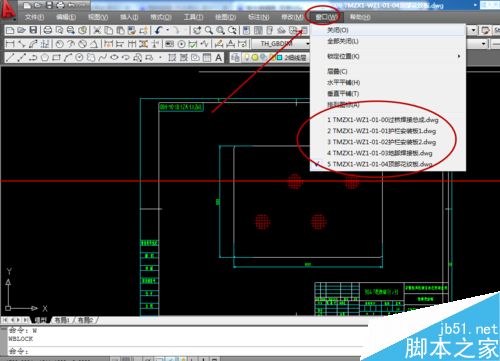Select the Diameter dimension tool
The width and height of the screenshot is (500, 361).
[x=82, y=44]
